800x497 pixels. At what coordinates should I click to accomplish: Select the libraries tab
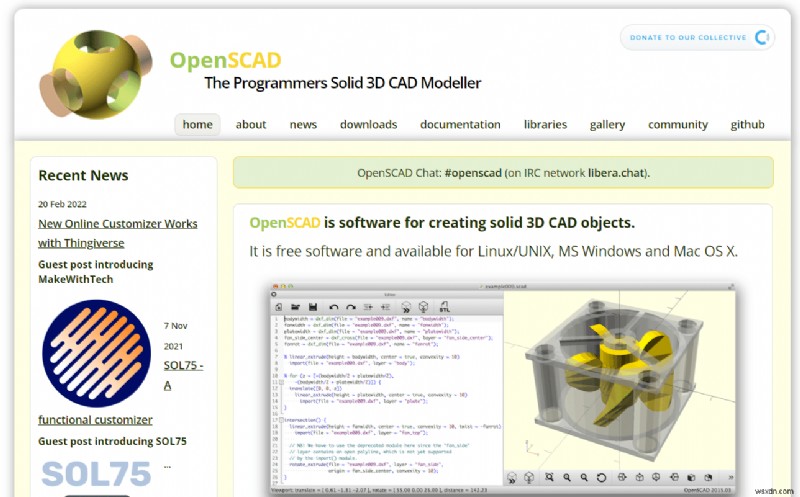pos(545,125)
